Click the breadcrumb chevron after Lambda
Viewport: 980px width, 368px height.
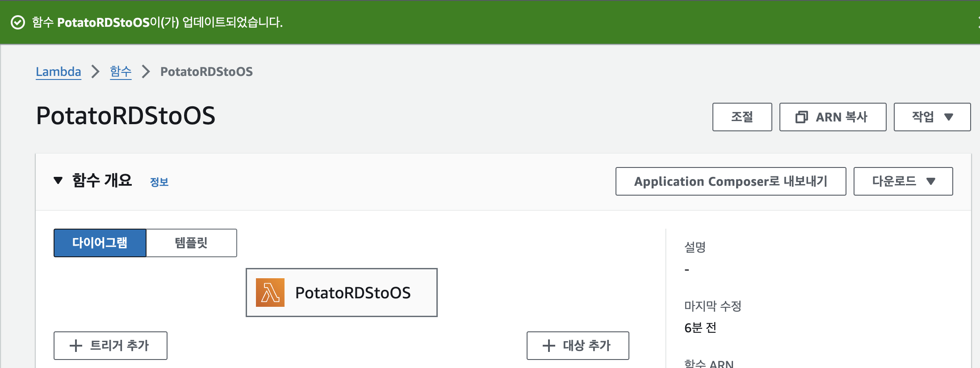coord(95,71)
